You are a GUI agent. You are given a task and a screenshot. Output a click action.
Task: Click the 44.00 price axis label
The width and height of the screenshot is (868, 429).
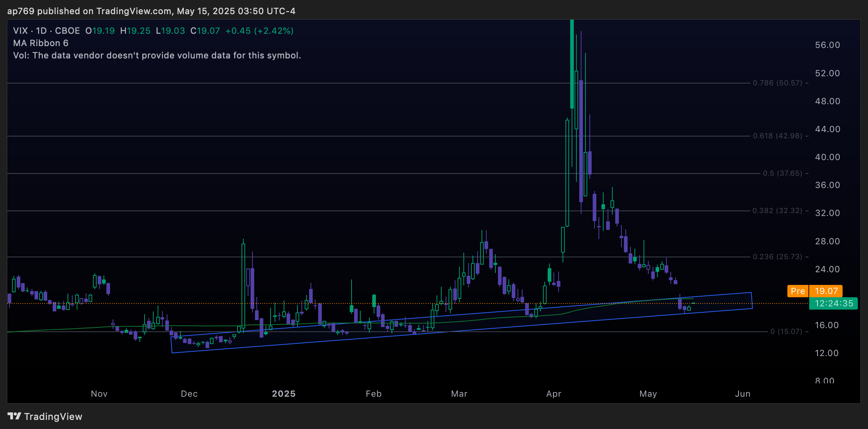click(x=828, y=129)
